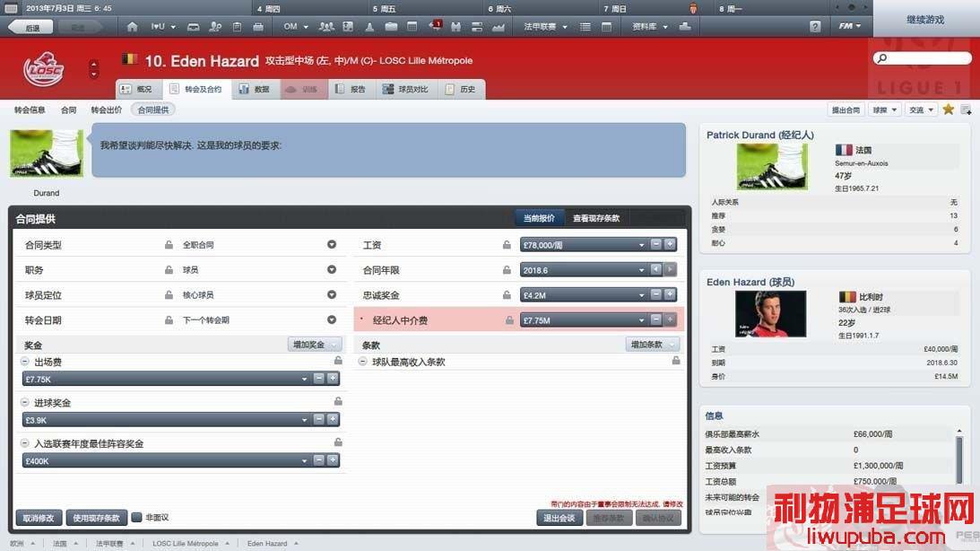The image size is (980, 551).
Task: Click the keyboard icon at top-left corner
Action: pyautogui.click(x=12, y=9)
